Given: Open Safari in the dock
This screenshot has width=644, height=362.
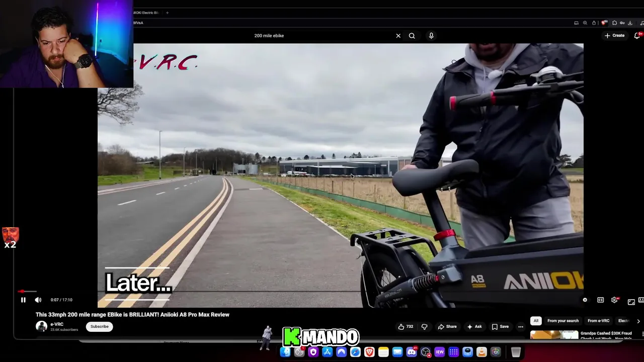Looking at the screenshot, I should click(x=355, y=352).
